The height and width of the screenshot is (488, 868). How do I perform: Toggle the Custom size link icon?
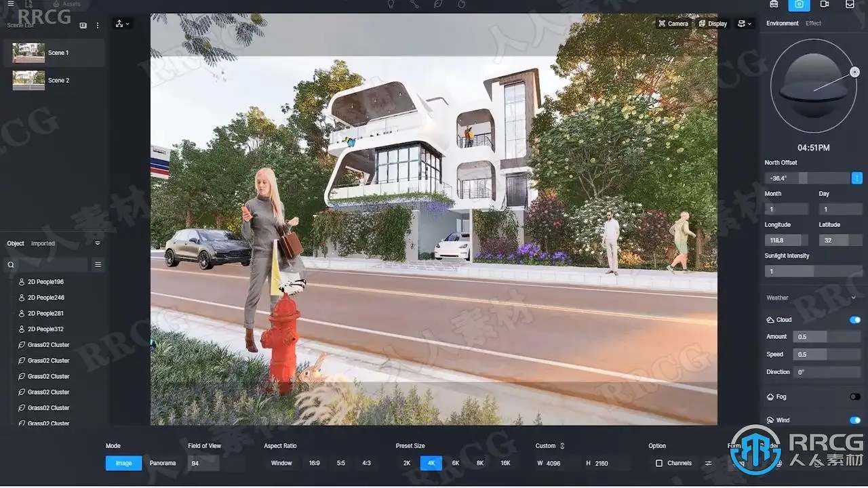click(x=562, y=446)
